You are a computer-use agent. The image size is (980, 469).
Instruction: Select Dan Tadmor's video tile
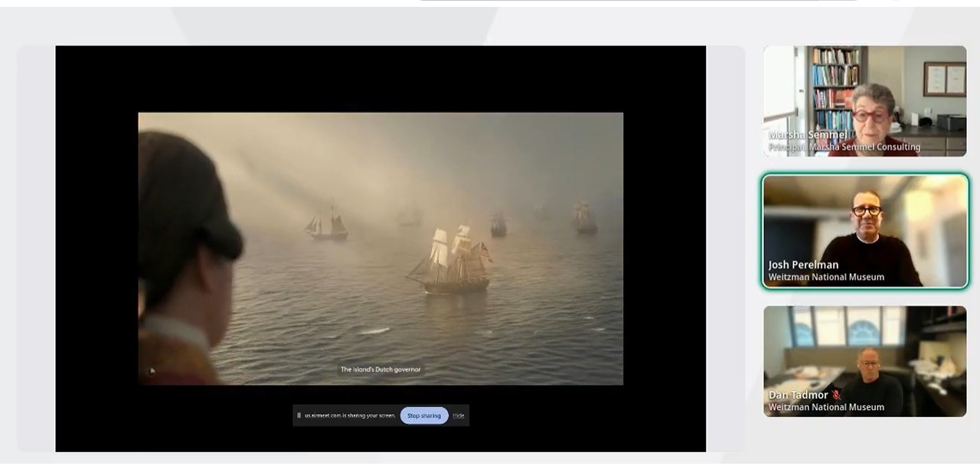(x=865, y=361)
